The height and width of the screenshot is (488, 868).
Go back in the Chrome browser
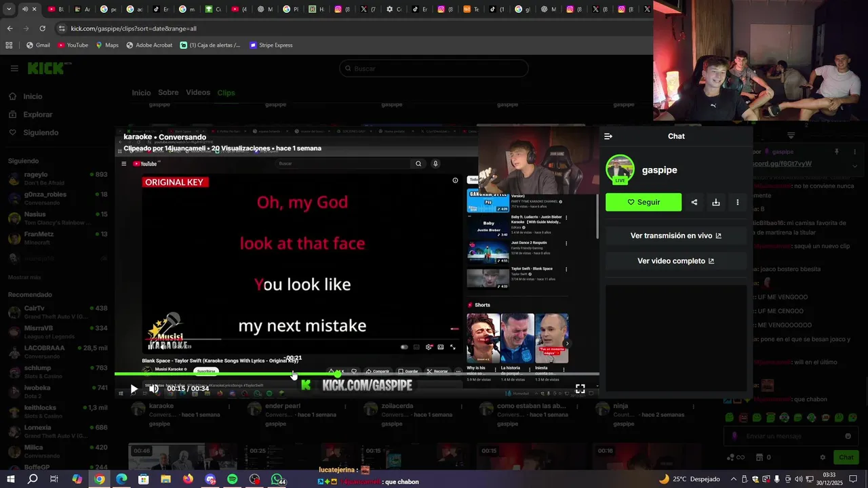point(9,28)
